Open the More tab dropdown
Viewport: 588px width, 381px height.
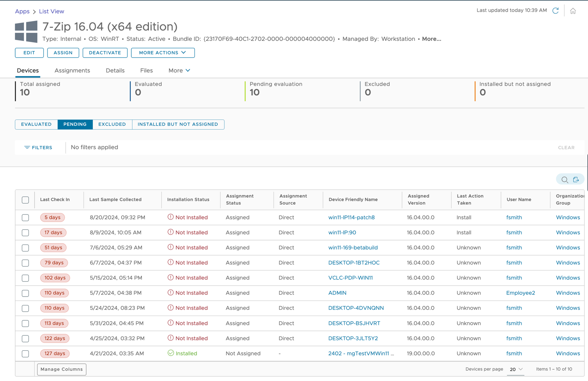pyautogui.click(x=179, y=70)
